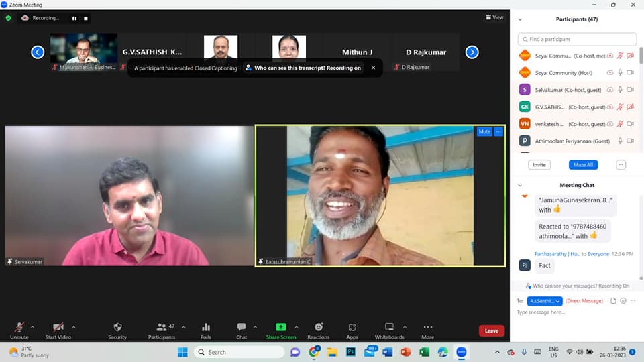Open the Reactions emoji button
644x362 pixels.
(x=318, y=327)
